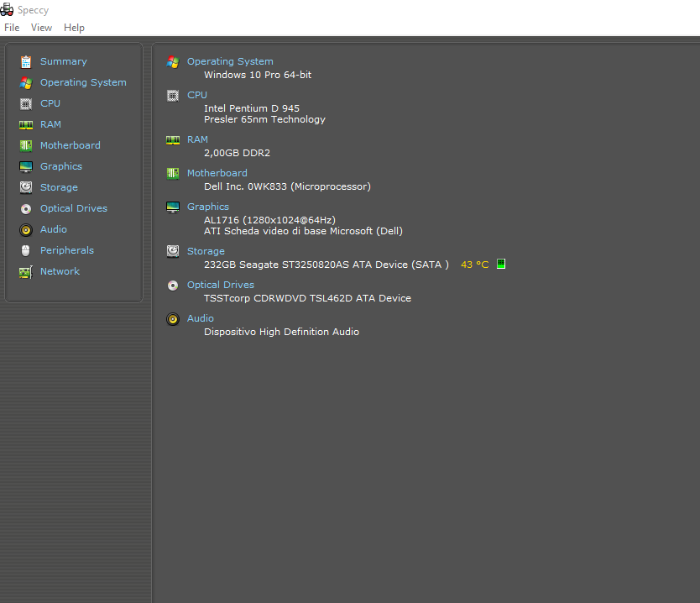Click the Storage drive icon in summary panel
Viewport: 700px width, 603px height.
173,251
